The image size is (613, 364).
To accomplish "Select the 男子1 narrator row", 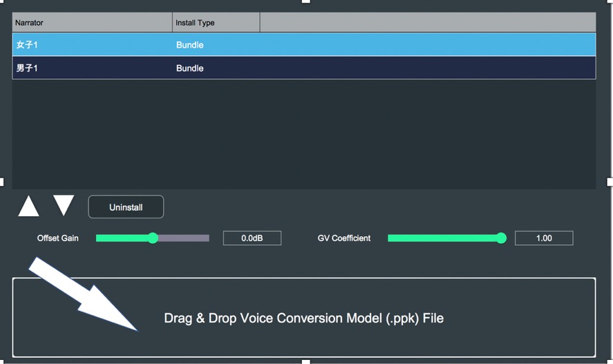I will 26,68.
